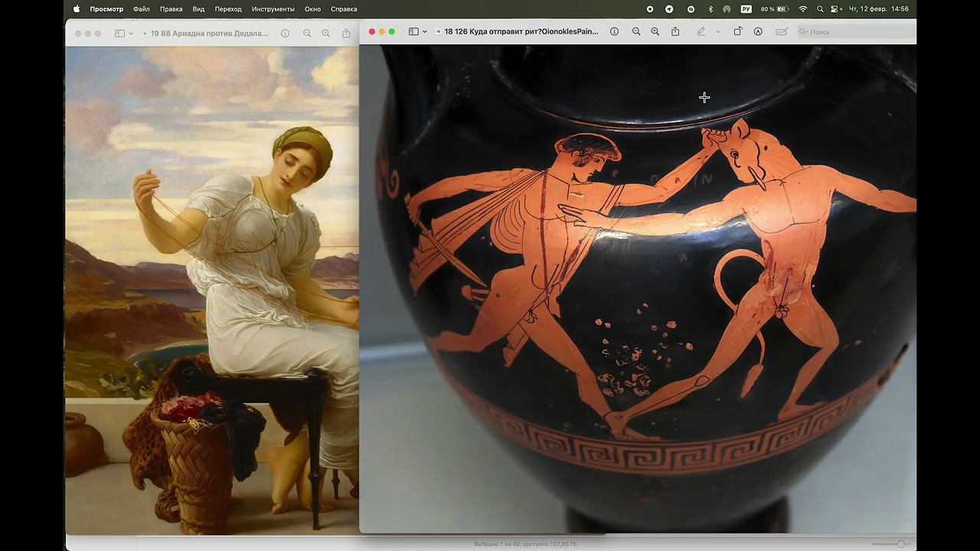
Task: Open the Окно menu
Action: (312, 9)
